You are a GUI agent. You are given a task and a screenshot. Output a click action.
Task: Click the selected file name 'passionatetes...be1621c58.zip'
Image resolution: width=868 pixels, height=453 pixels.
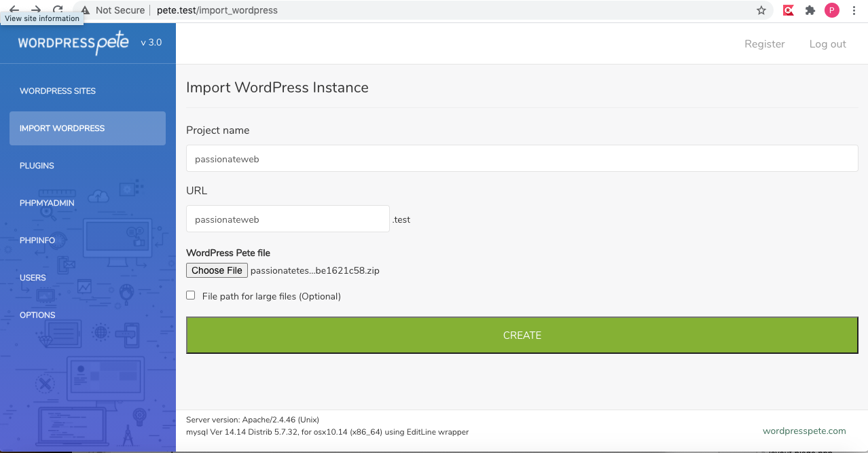[x=315, y=270]
